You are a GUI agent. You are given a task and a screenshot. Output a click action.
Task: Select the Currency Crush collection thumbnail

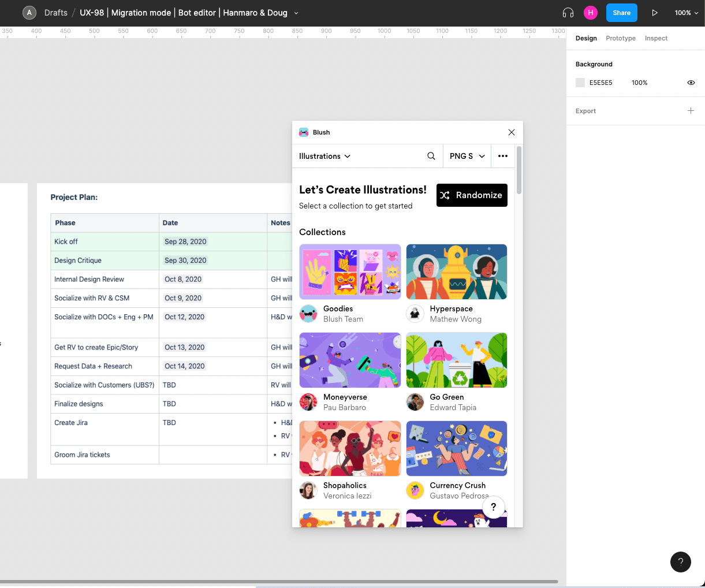457,448
